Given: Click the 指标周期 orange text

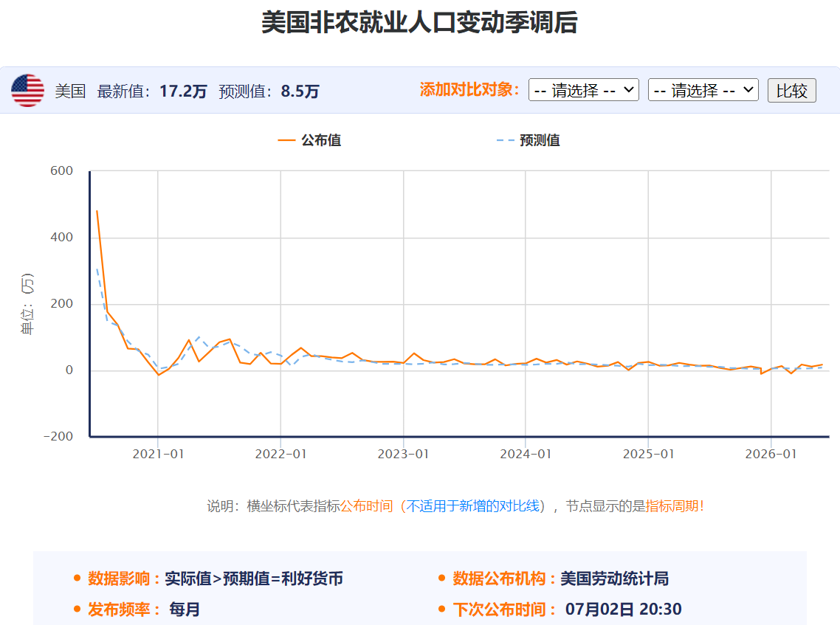Looking at the screenshot, I should (x=672, y=506).
